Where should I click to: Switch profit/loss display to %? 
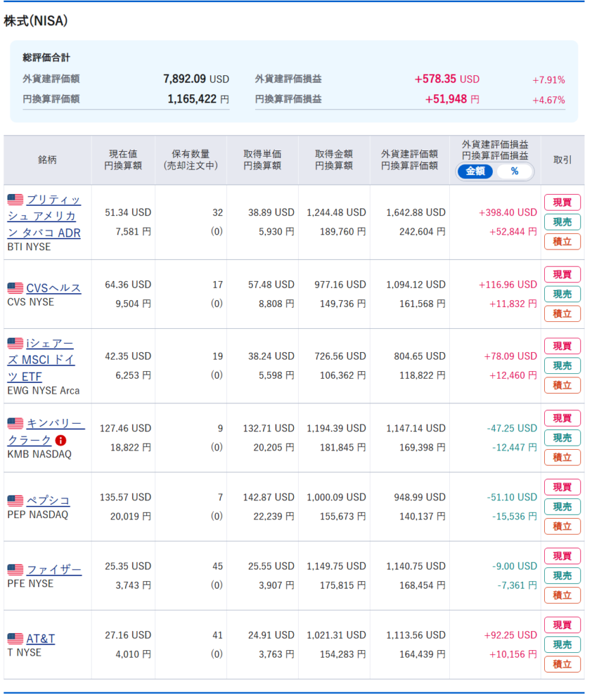[x=514, y=172]
